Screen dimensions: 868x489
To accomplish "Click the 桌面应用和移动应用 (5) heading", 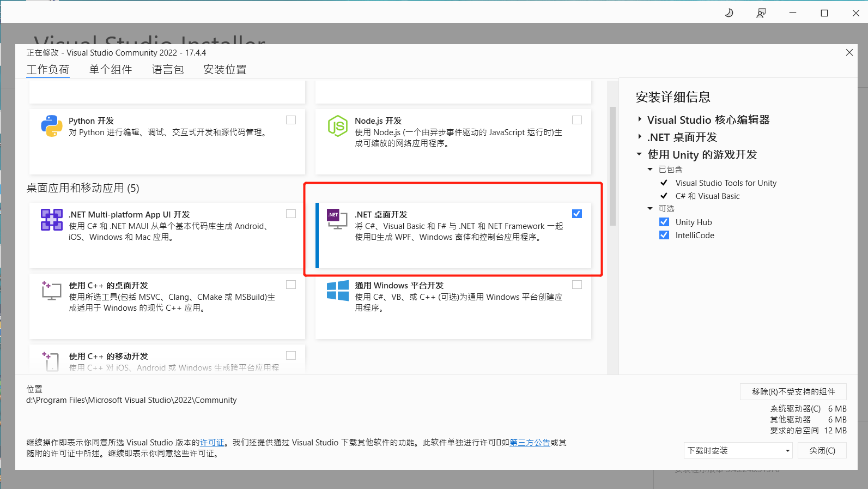I will [x=83, y=188].
